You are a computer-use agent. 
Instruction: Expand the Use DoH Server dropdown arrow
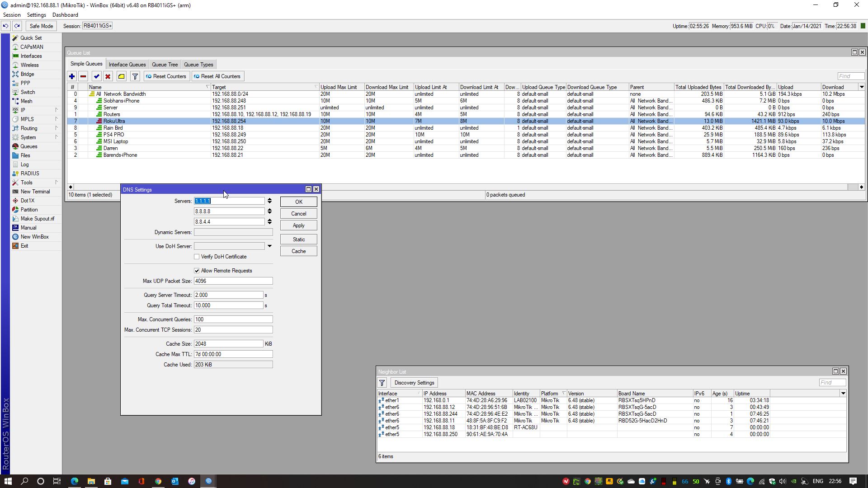269,246
